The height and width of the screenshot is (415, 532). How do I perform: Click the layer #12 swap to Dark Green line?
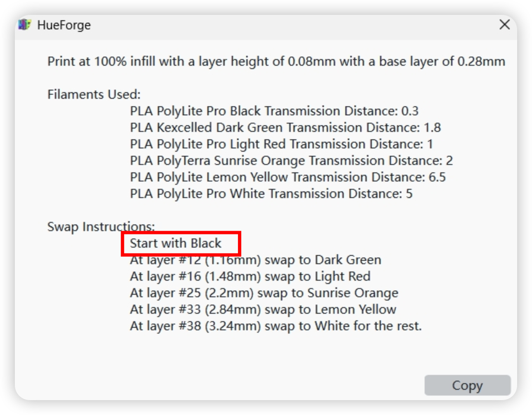click(x=256, y=260)
